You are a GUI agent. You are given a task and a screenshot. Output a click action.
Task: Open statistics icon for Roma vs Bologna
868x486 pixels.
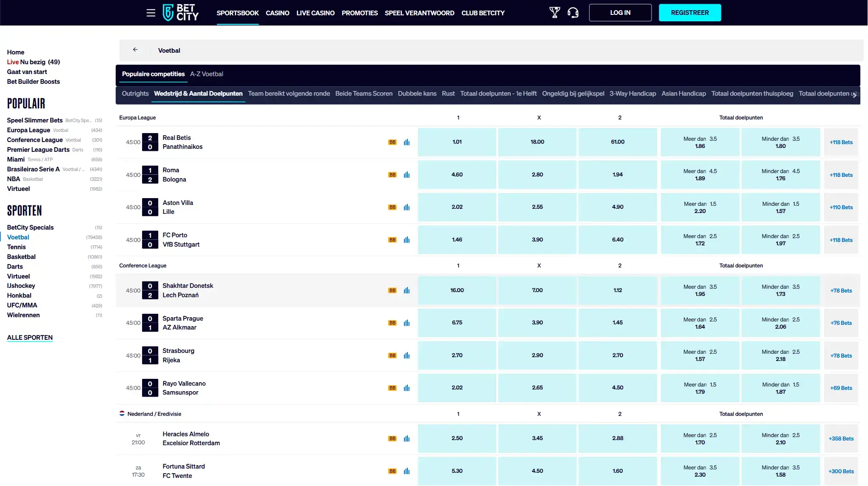[407, 175]
